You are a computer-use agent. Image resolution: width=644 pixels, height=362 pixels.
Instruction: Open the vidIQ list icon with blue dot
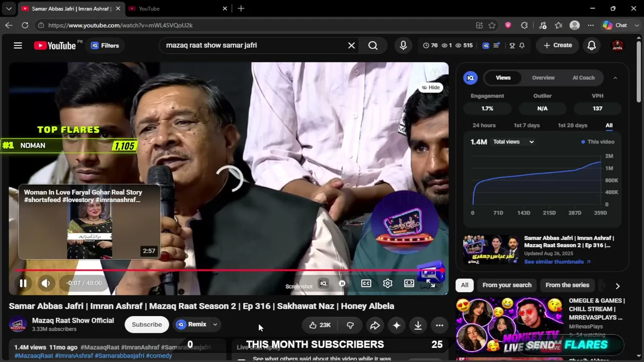[497, 45]
